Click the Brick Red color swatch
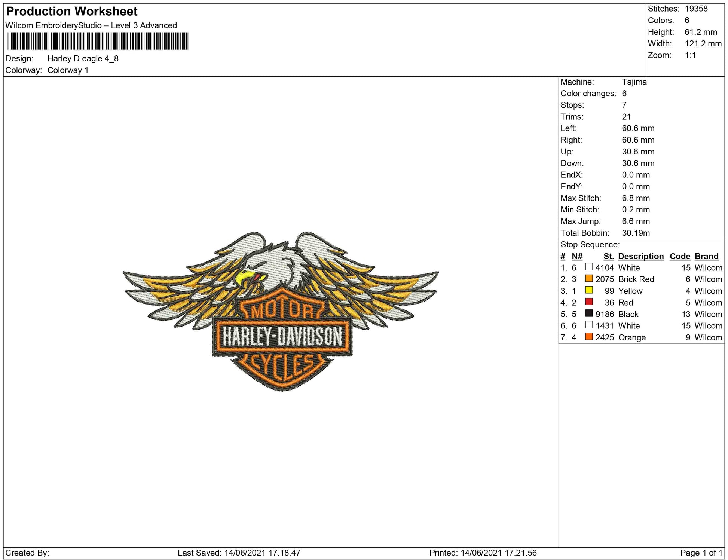This screenshot has width=728, height=560. pos(589,279)
